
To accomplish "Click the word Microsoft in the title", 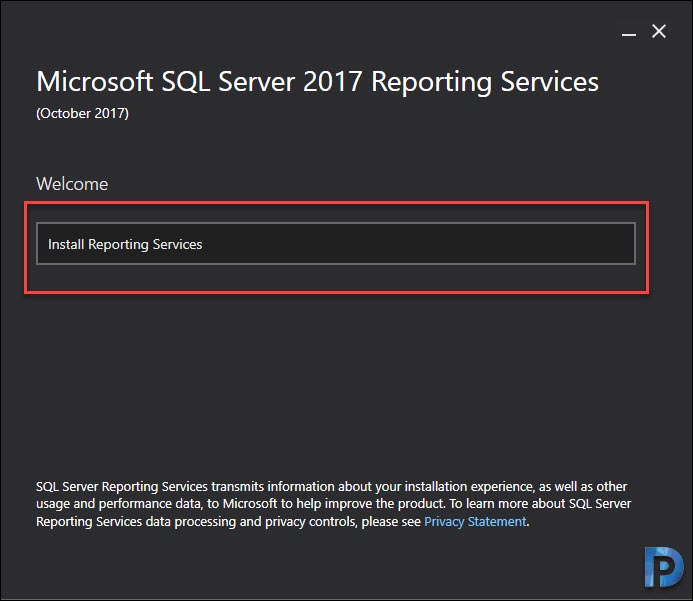I will [95, 82].
